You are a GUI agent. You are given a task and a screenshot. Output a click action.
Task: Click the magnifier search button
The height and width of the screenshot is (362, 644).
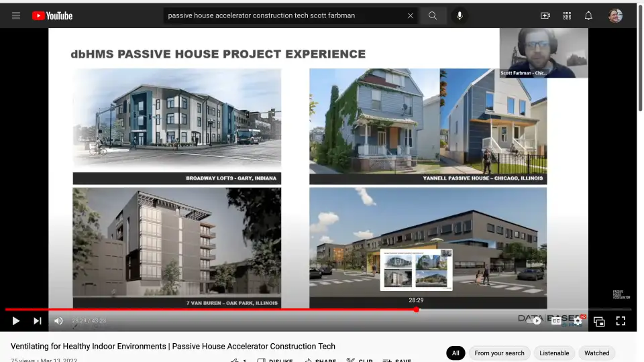pos(433,15)
